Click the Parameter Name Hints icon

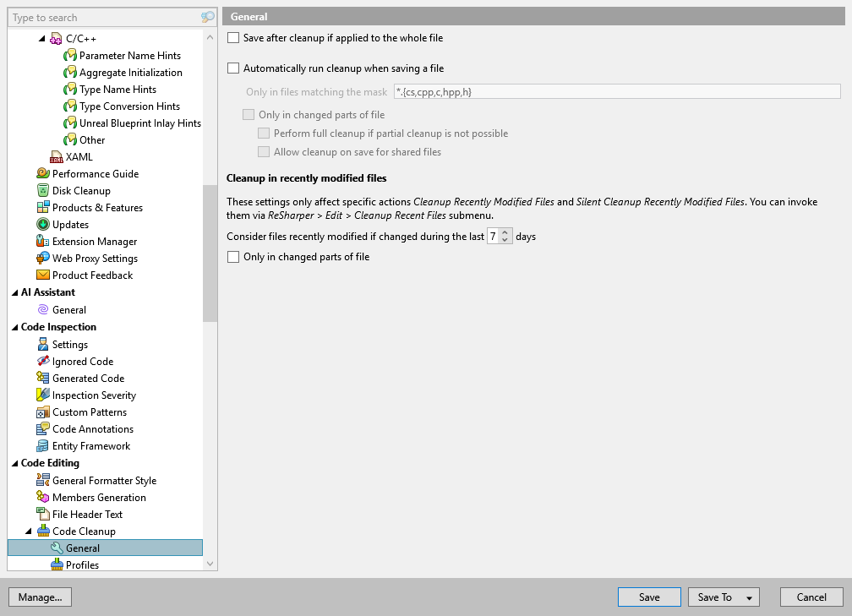pyautogui.click(x=69, y=56)
